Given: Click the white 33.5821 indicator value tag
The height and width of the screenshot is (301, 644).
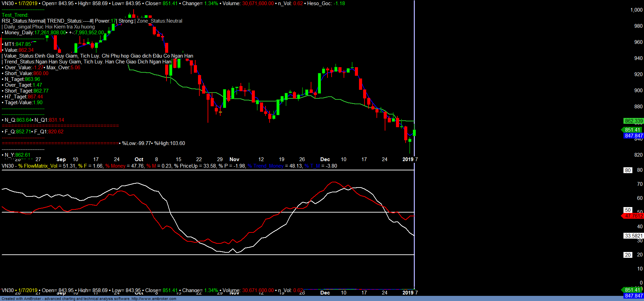Looking at the screenshot, I should point(633,236).
